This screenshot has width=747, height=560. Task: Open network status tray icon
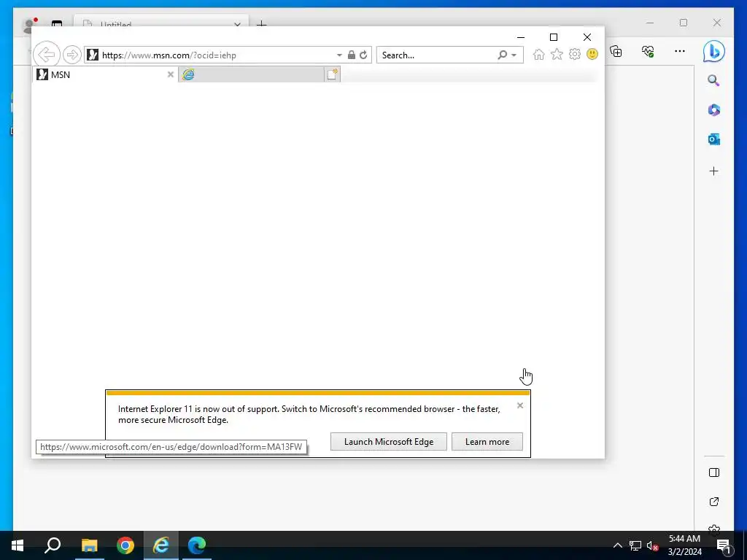tap(635, 545)
